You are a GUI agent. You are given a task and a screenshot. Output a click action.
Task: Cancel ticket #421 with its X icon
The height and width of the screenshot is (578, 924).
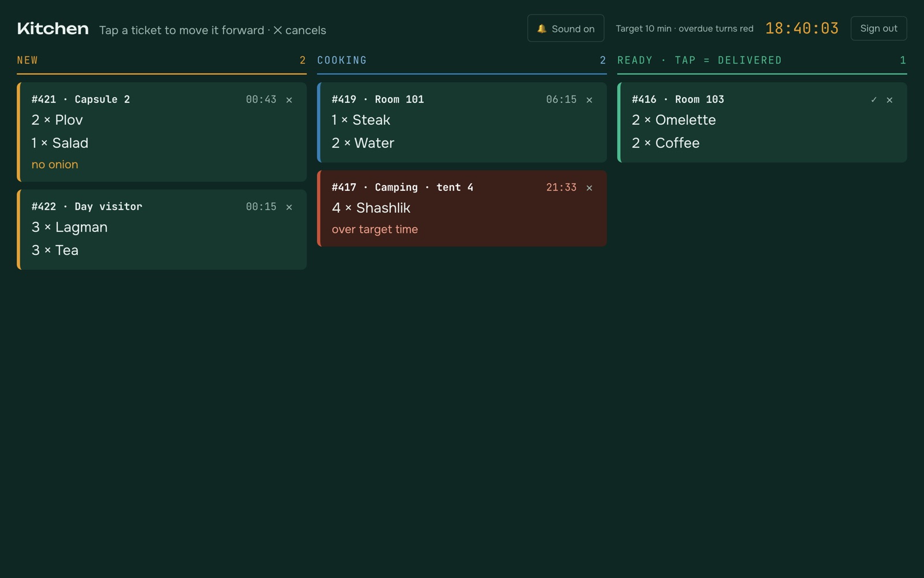(289, 100)
